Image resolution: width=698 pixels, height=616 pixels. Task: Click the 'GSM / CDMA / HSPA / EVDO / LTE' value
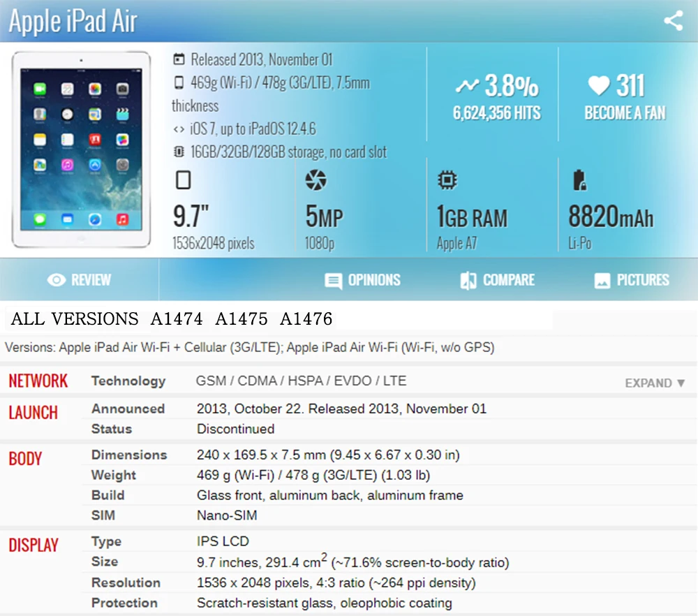[301, 381]
